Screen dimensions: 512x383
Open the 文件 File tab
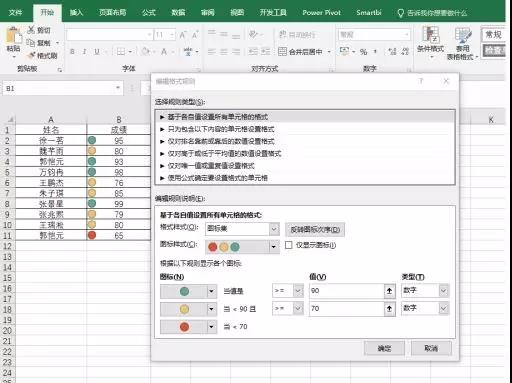[x=15, y=13]
